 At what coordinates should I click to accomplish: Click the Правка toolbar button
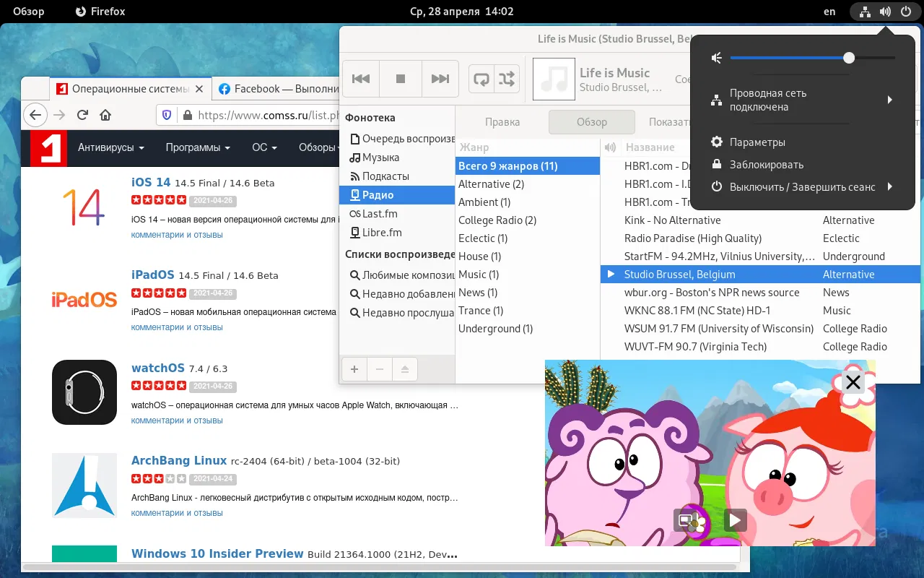click(x=502, y=122)
